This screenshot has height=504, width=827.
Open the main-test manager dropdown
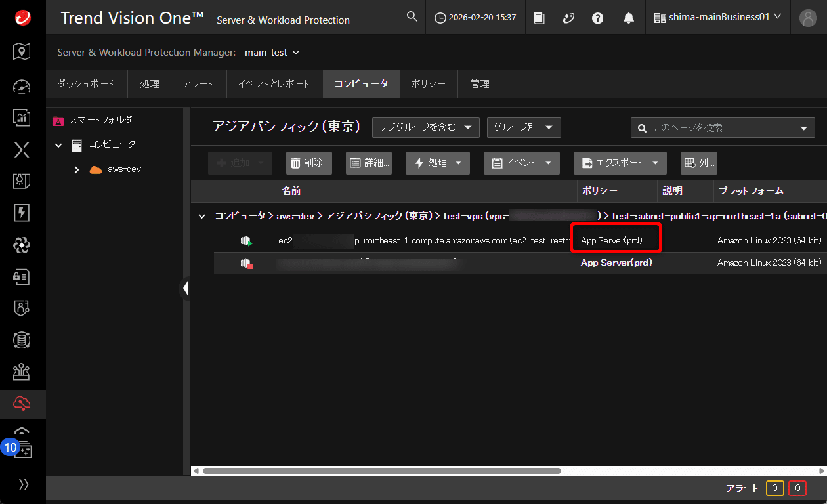click(x=272, y=52)
